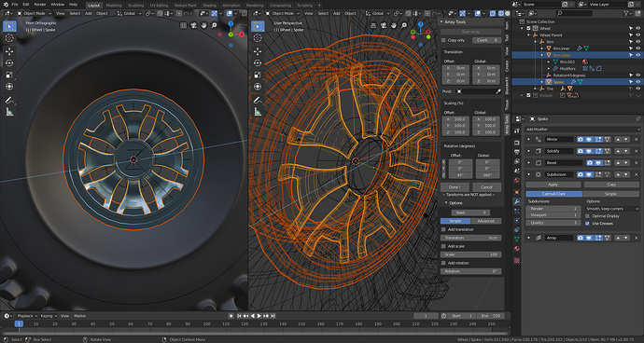Screen dimensions: 644x343
Task: Open the Global transform orientation dropdown, left viewport
Action: click(x=130, y=13)
